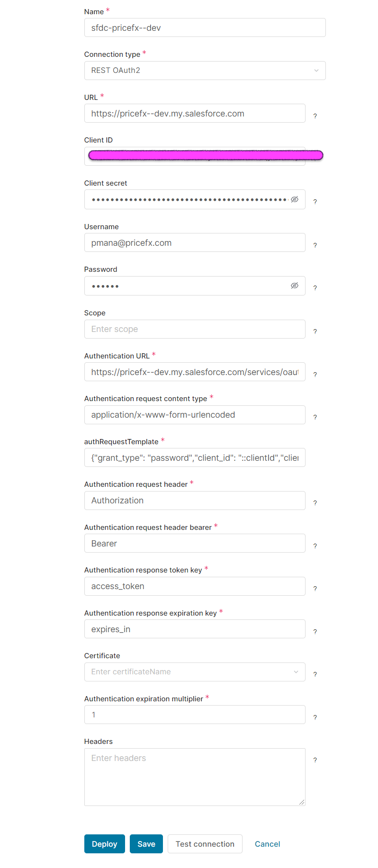The width and height of the screenshot is (378, 868).
Task: Click the authRequestTemplate input field
Action: tap(195, 457)
